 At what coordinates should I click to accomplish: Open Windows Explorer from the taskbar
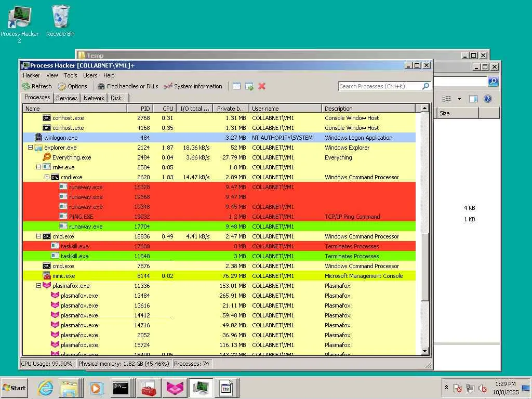(x=69, y=388)
